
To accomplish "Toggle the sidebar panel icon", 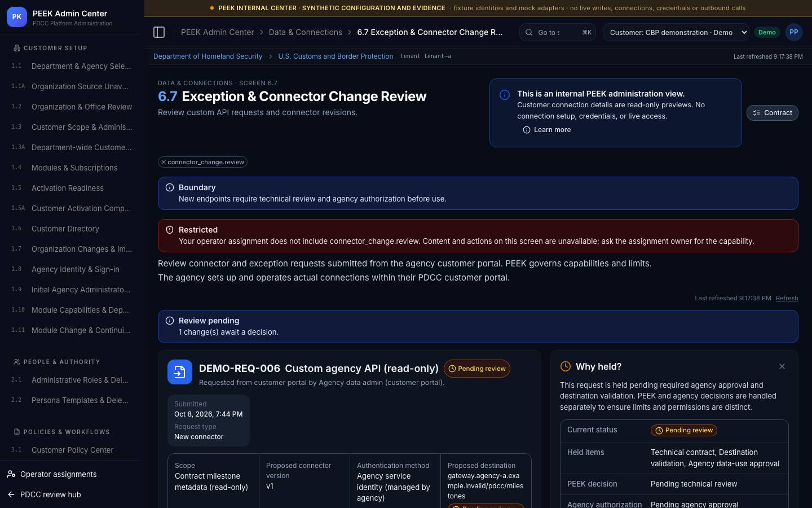I will pyautogui.click(x=159, y=32).
